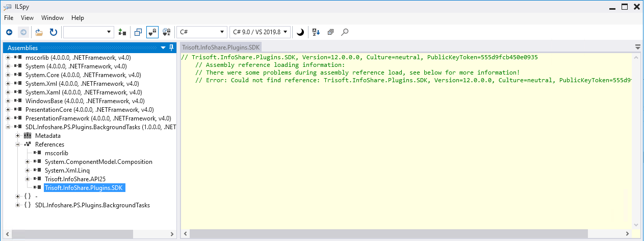Click the Manage assembly lists icon
The height and width of the screenshot is (241, 644).
point(122,32)
